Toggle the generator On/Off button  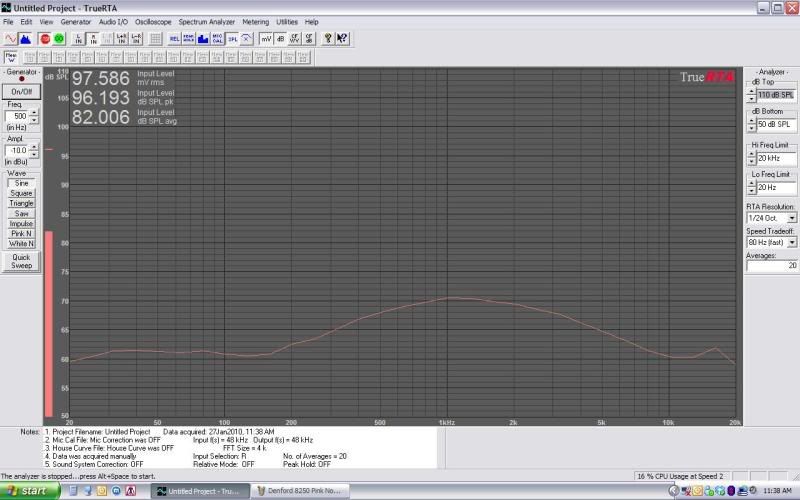click(x=21, y=92)
